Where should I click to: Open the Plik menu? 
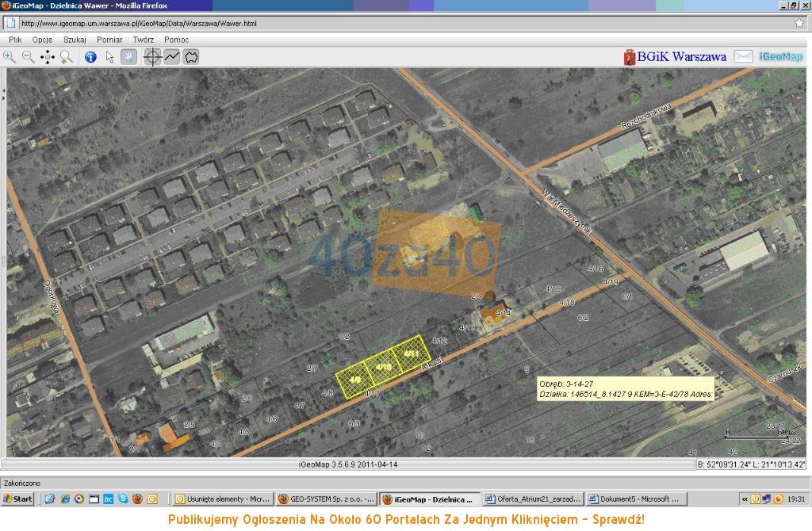point(16,40)
